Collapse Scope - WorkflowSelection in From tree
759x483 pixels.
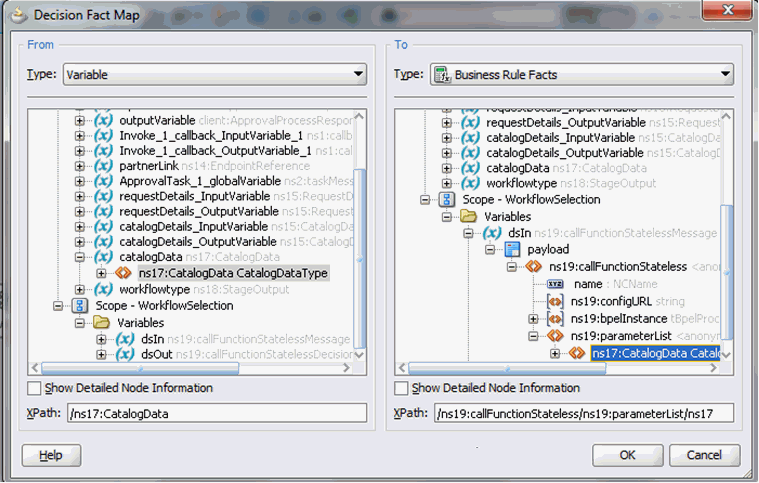click(x=58, y=305)
